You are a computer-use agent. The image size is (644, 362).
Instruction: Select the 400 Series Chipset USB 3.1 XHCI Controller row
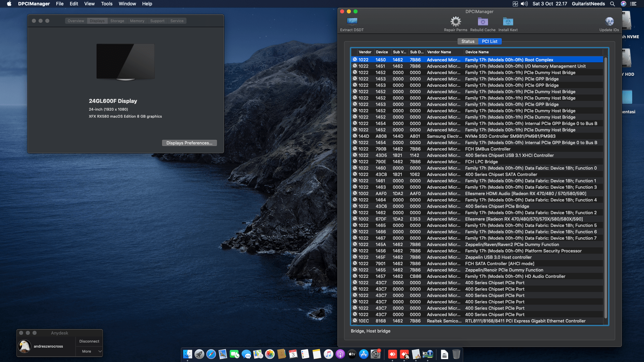click(477, 155)
